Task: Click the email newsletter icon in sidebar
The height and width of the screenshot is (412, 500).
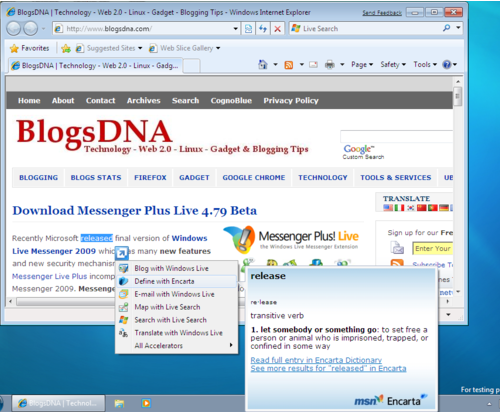Action: click(x=397, y=248)
